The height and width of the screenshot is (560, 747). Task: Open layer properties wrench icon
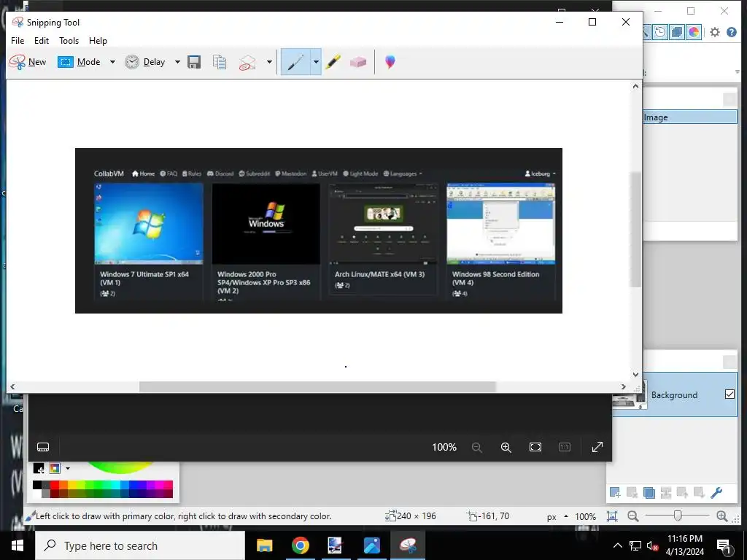716,492
